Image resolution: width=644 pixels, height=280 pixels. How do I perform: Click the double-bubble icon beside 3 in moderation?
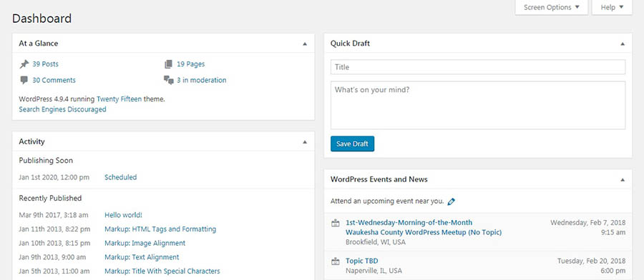tap(169, 80)
